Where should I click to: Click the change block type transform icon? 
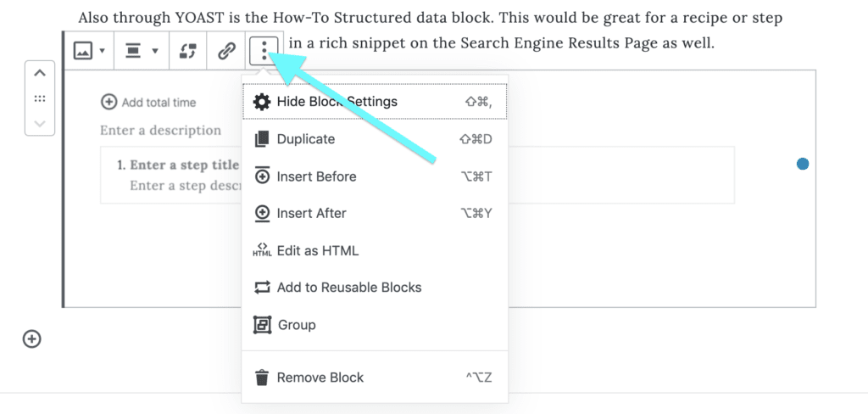(187, 51)
